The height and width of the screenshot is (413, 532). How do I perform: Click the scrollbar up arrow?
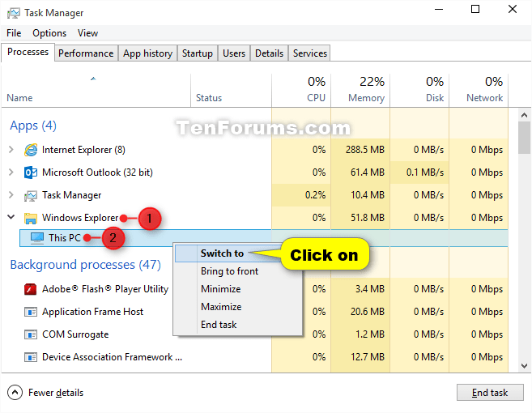click(524, 115)
